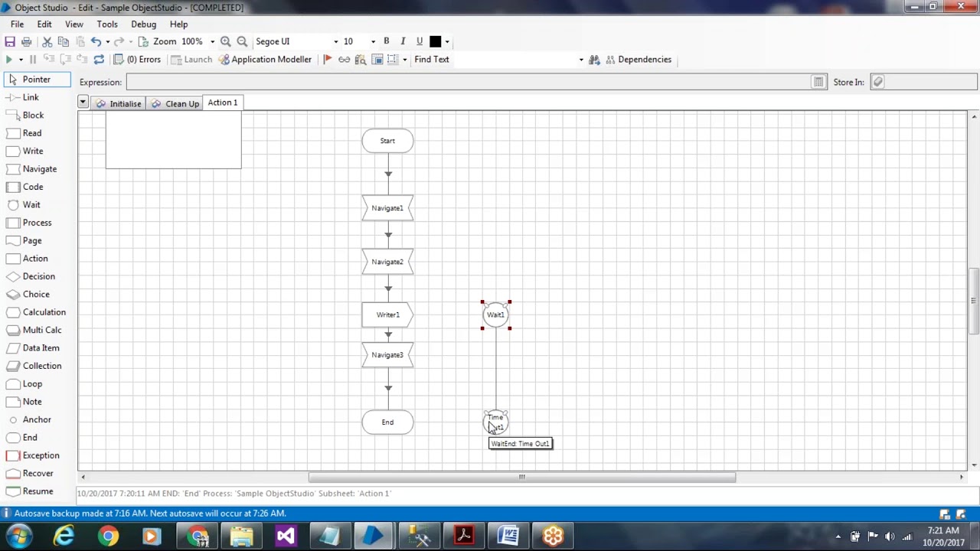Select the Pointer tool
The width and height of the screenshot is (980, 551).
(x=37, y=80)
